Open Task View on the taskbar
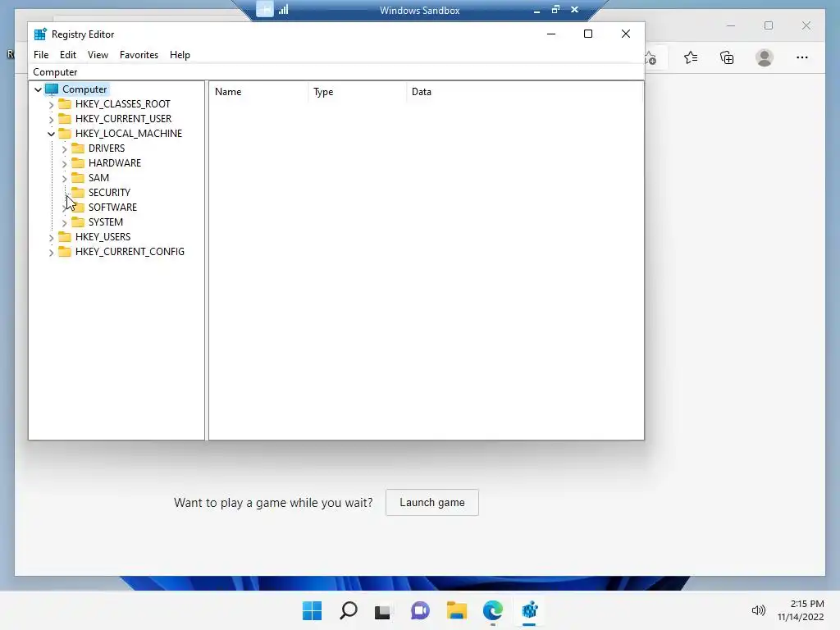 point(382,611)
